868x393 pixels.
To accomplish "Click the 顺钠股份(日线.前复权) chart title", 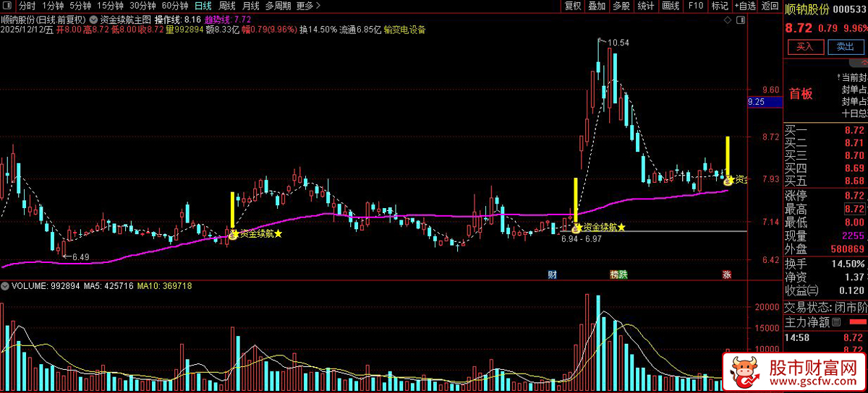I will (44, 19).
